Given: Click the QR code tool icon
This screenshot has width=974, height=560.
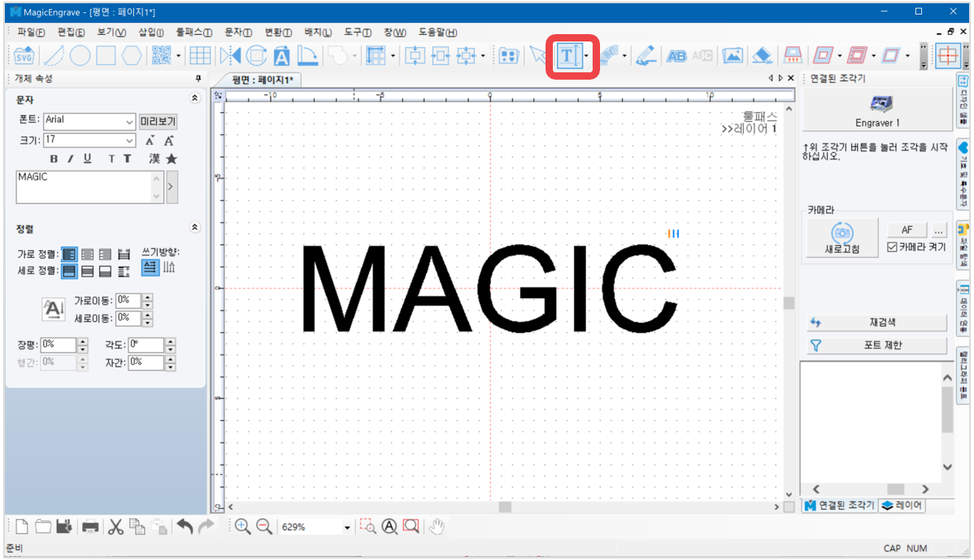Looking at the screenshot, I should [x=162, y=56].
